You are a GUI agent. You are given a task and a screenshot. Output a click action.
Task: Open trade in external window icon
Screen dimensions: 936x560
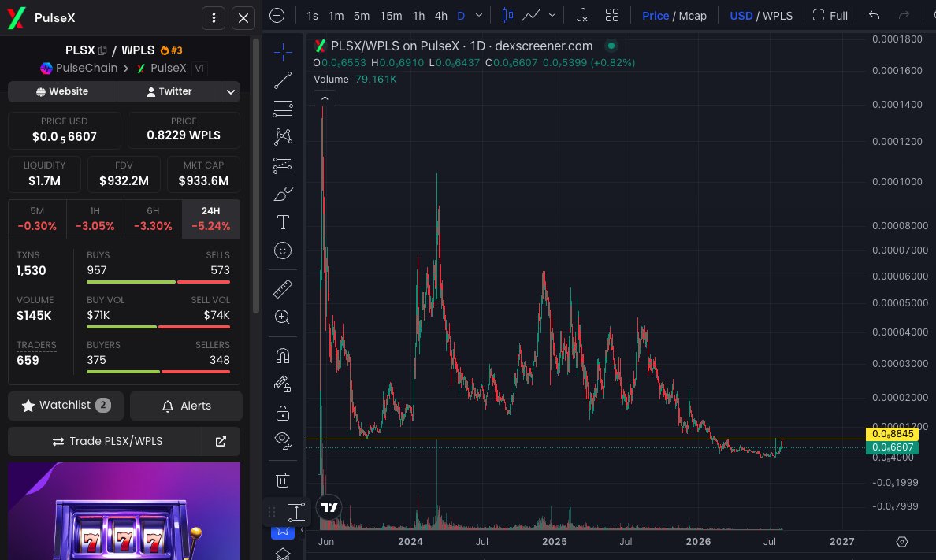221,441
